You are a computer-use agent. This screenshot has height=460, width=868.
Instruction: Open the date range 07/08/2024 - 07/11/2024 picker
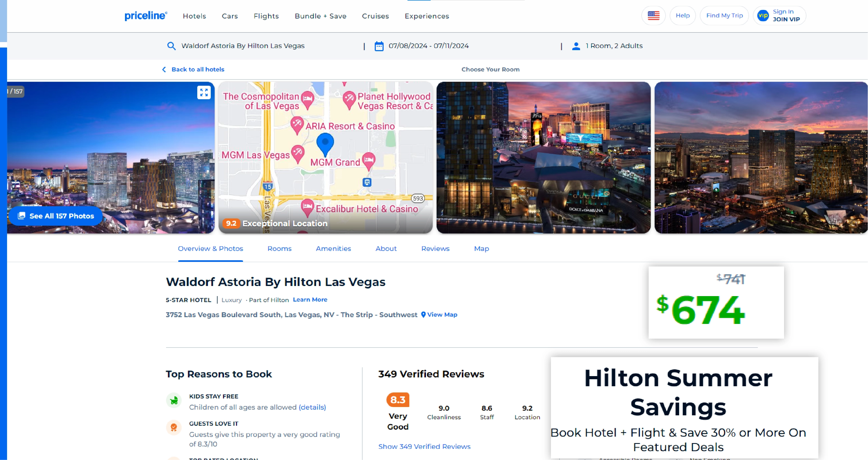428,46
